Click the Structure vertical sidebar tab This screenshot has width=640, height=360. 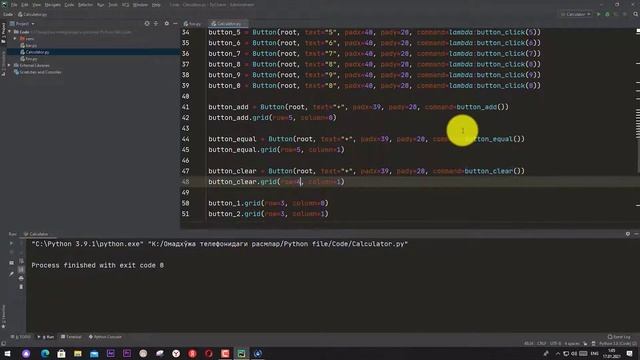(3, 63)
